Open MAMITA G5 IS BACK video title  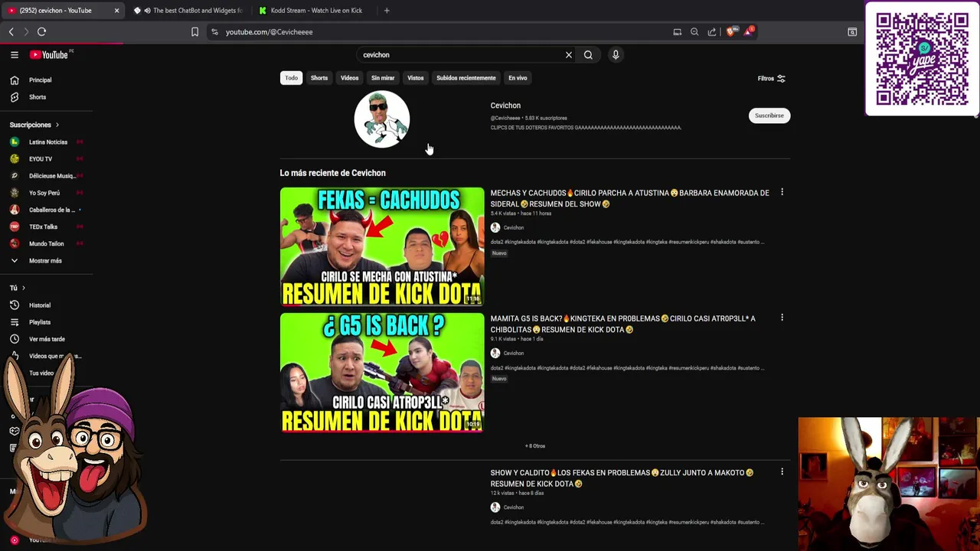(x=622, y=324)
